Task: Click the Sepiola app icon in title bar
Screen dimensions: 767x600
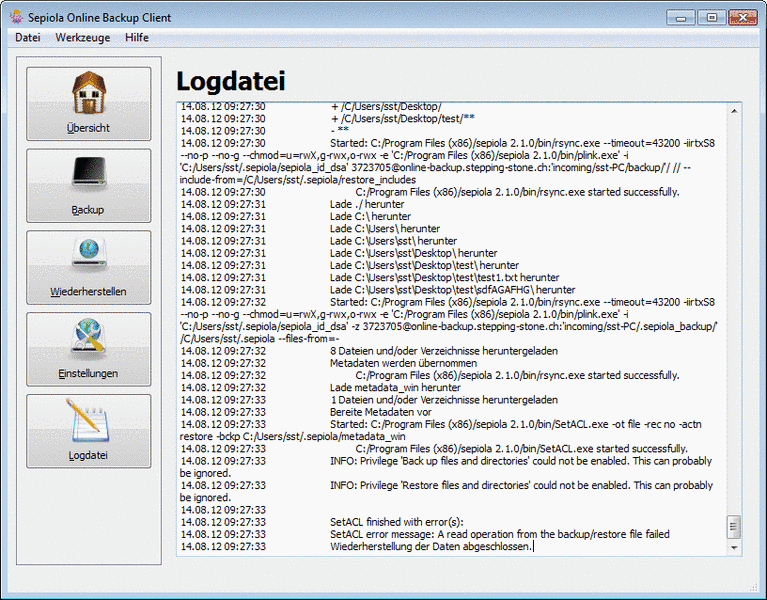Action: tap(17, 18)
